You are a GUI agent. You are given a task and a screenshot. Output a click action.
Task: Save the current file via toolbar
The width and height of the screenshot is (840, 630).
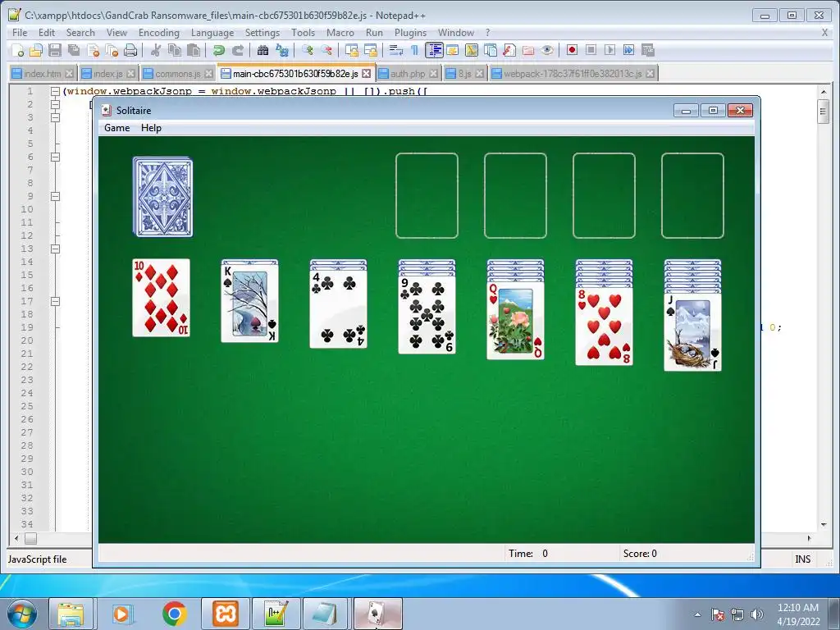click(x=55, y=50)
